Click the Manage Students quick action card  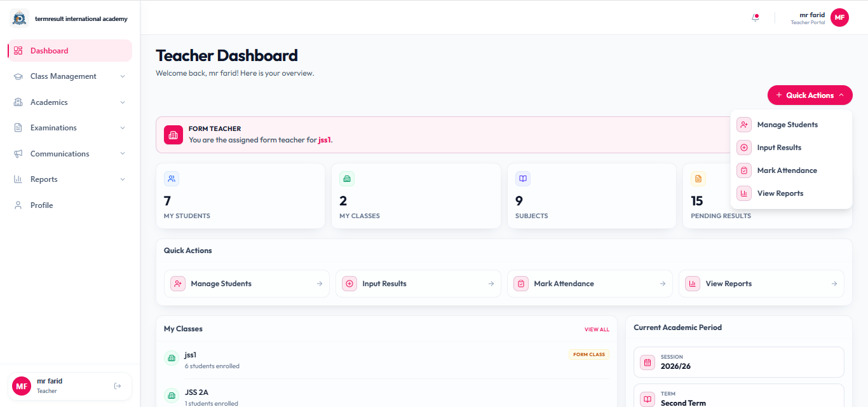tap(247, 284)
